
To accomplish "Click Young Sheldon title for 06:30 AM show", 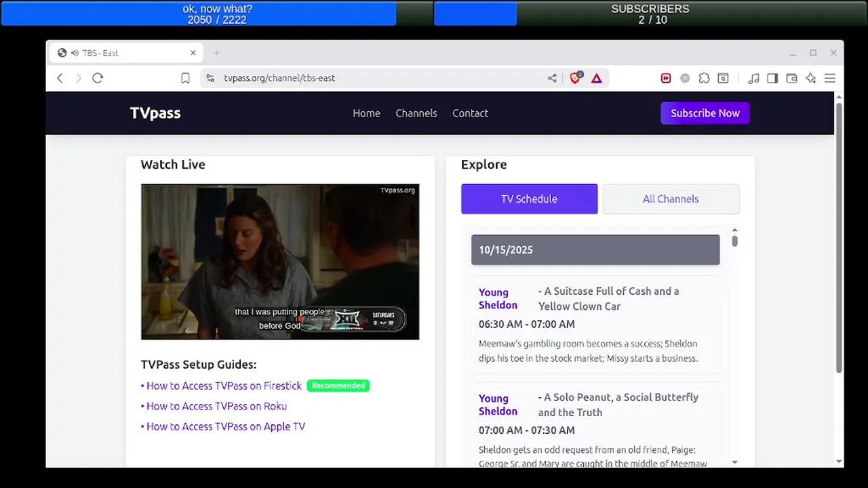I will [498, 299].
